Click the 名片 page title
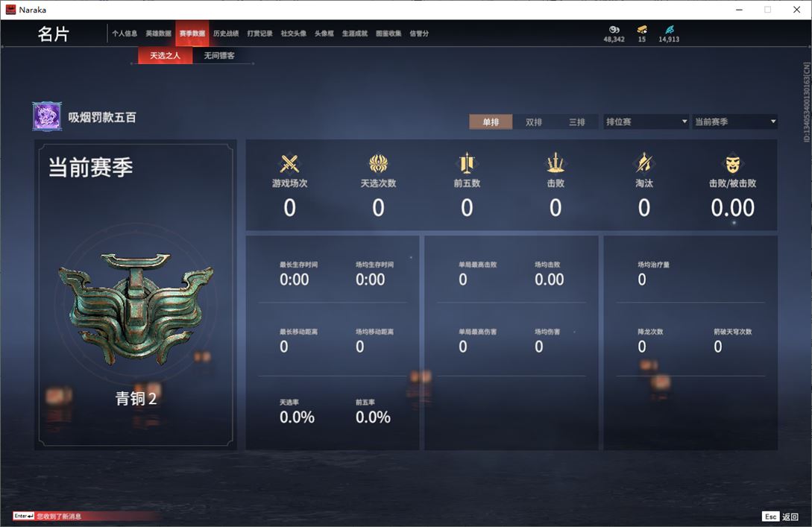 (54, 34)
